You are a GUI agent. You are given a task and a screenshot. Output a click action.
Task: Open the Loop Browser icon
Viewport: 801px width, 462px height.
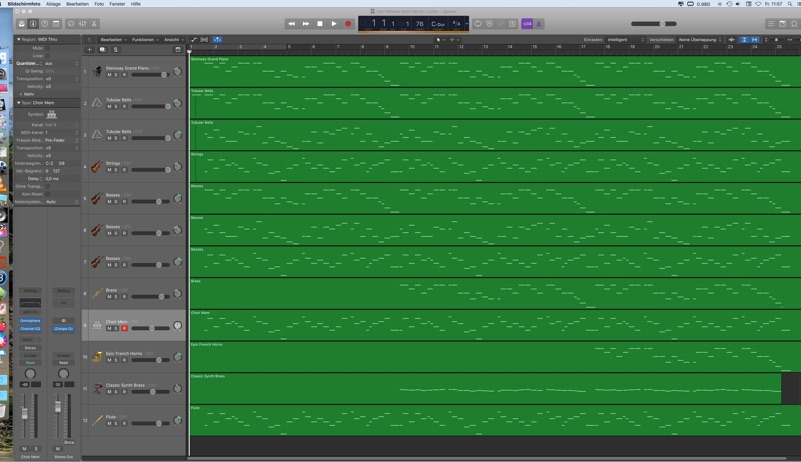click(x=794, y=24)
